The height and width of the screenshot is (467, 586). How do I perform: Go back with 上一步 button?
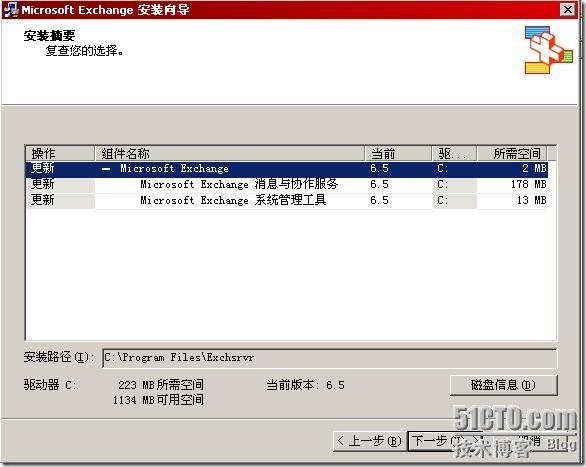tap(369, 442)
